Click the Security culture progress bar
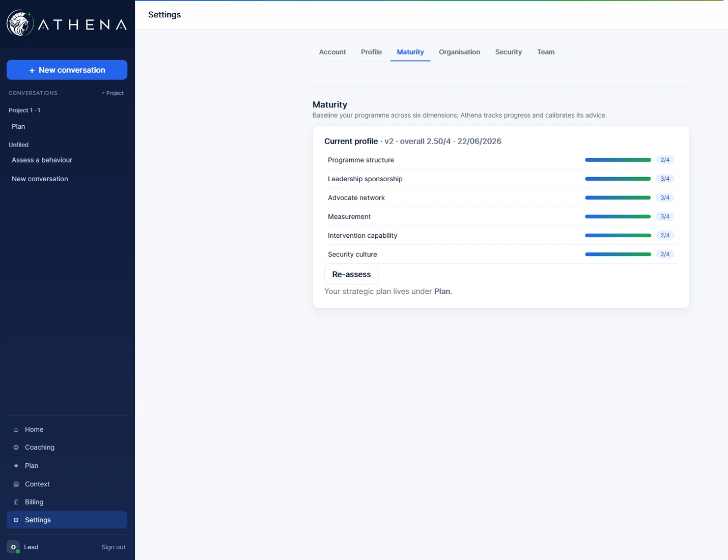 coord(618,254)
